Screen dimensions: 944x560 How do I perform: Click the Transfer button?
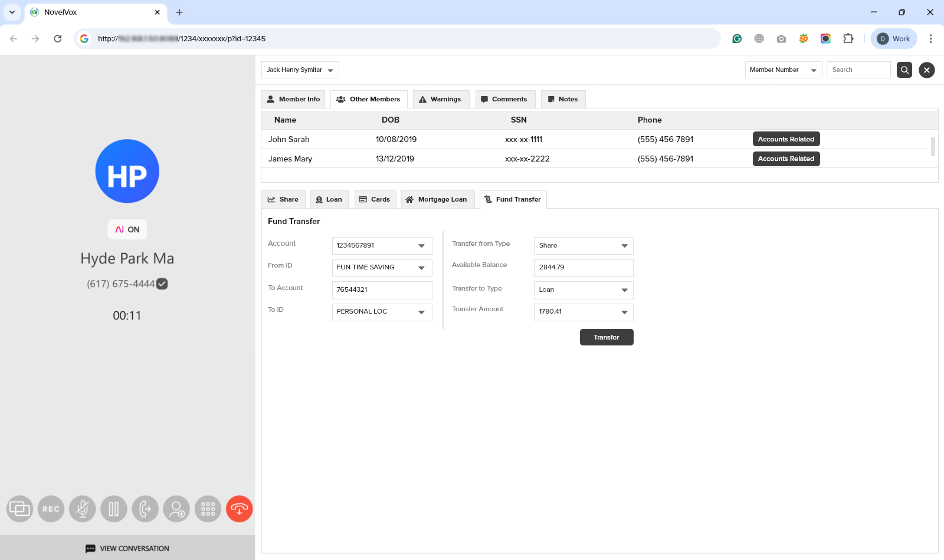[607, 337]
